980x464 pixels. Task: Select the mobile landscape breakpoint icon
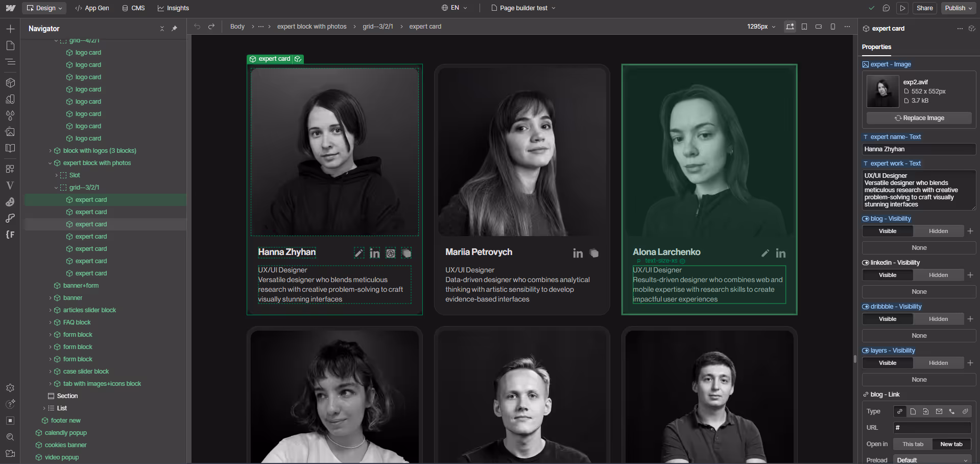tap(819, 27)
